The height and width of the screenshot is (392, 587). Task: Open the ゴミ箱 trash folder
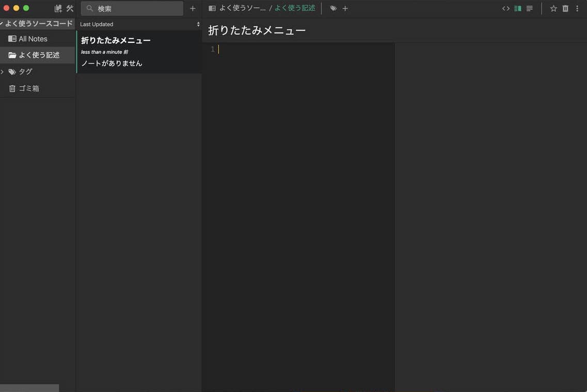(x=38, y=88)
